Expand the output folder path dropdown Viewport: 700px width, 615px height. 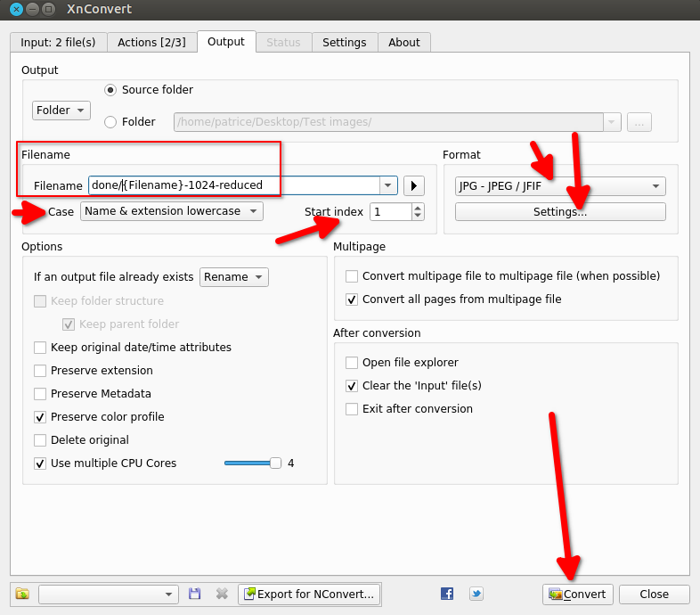pyautogui.click(x=612, y=122)
